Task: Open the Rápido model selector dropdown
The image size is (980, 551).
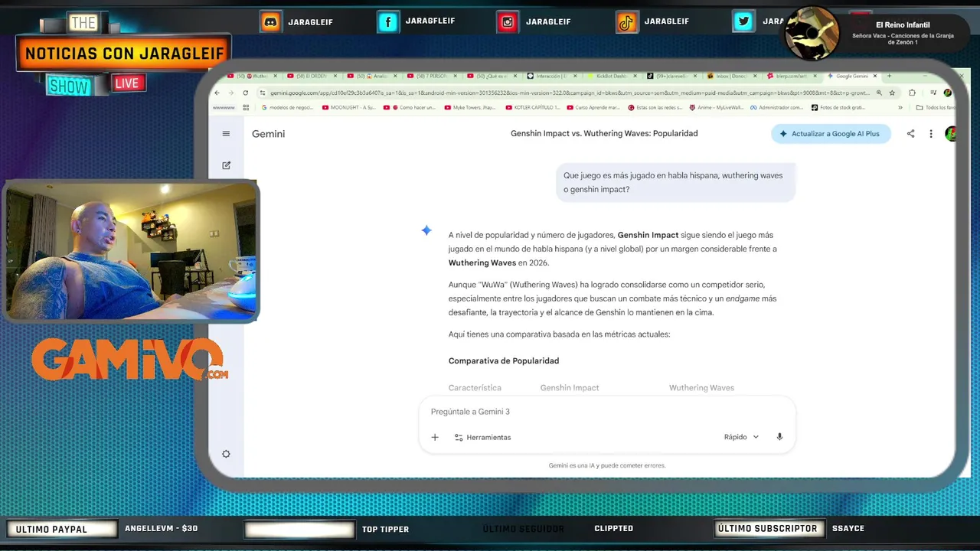Action: 741,437
